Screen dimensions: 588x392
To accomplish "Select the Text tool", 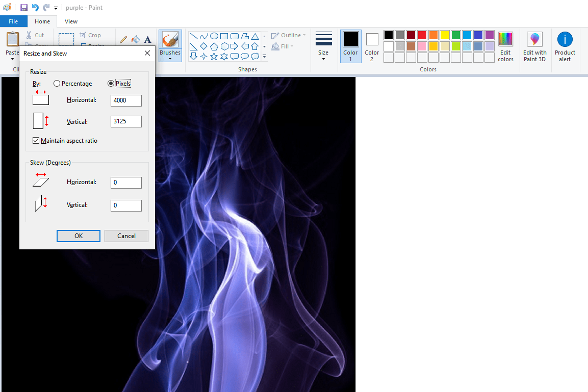I will click(147, 39).
